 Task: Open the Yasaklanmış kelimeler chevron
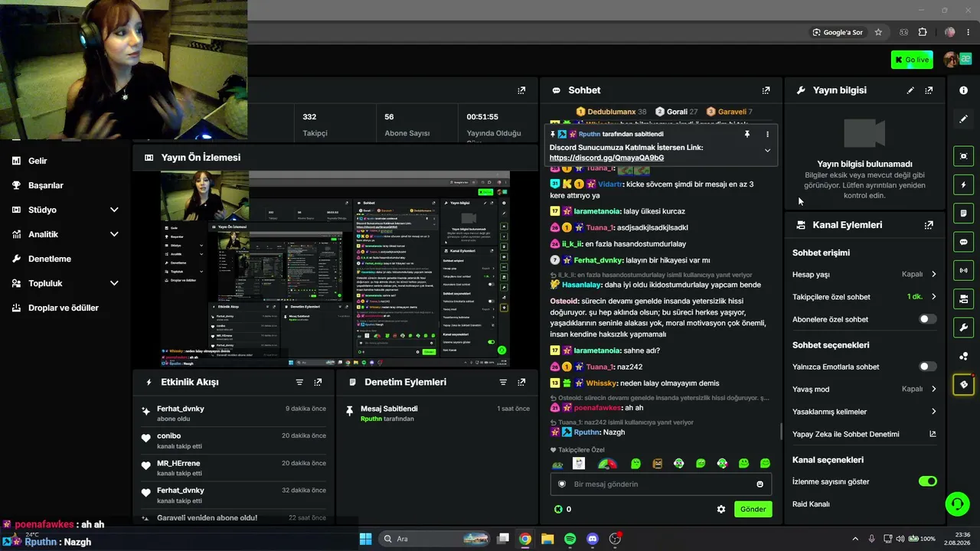pyautogui.click(x=933, y=412)
